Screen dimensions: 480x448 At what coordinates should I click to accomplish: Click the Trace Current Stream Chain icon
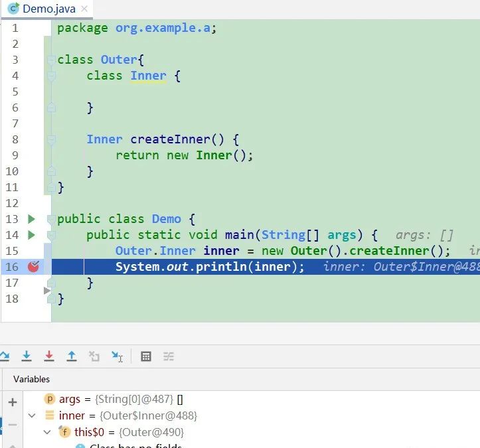[x=169, y=356]
